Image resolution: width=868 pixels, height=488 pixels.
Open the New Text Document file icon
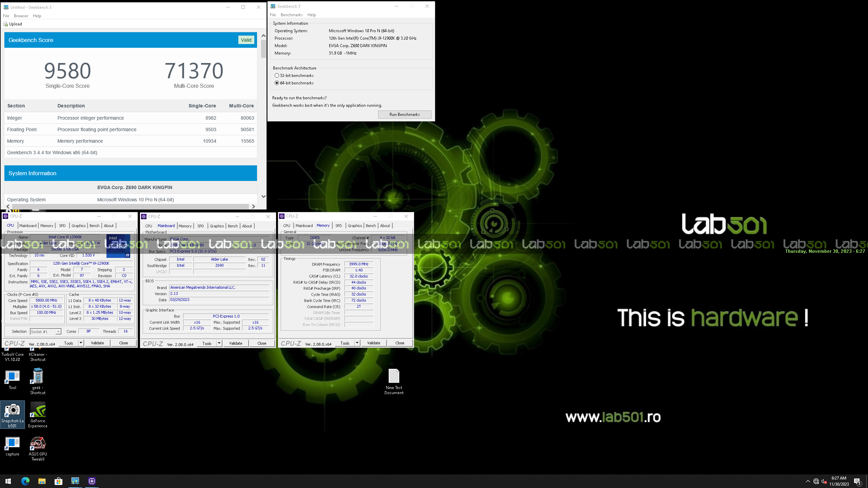(394, 381)
